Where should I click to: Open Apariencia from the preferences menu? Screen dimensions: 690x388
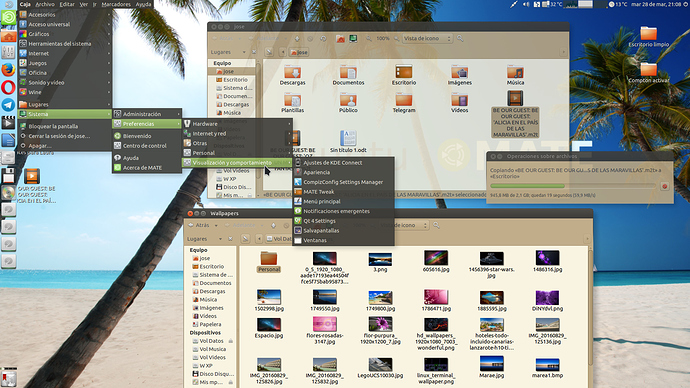click(x=343, y=172)
